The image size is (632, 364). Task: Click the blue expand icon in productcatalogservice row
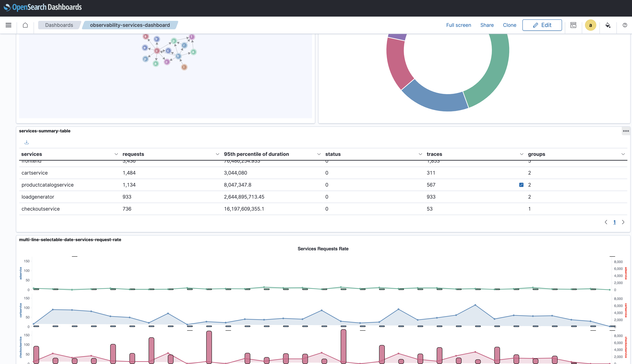(x=521, y=185)
